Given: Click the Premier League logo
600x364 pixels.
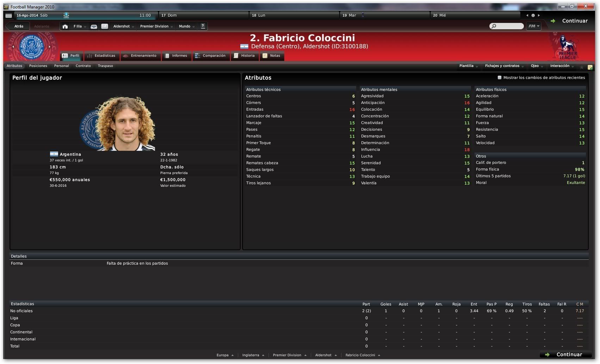Looking at the screenshot, I should [568, 47].
